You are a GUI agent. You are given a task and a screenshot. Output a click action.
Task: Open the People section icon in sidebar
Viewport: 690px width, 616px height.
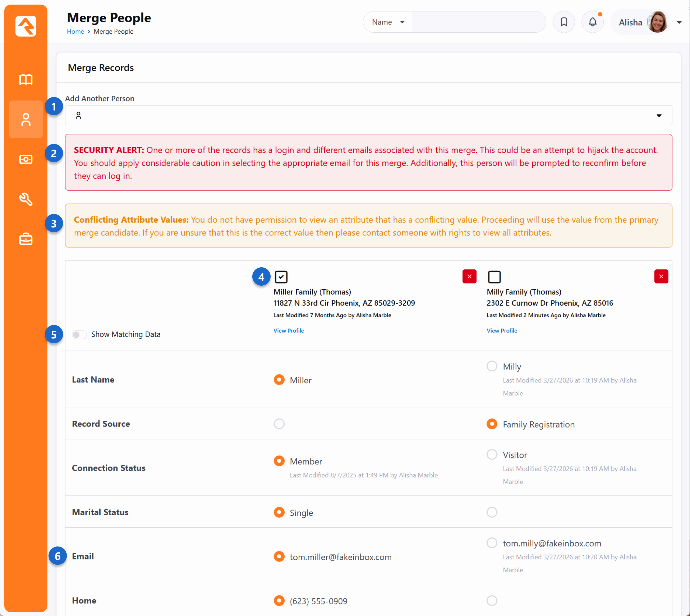point(26,119)
